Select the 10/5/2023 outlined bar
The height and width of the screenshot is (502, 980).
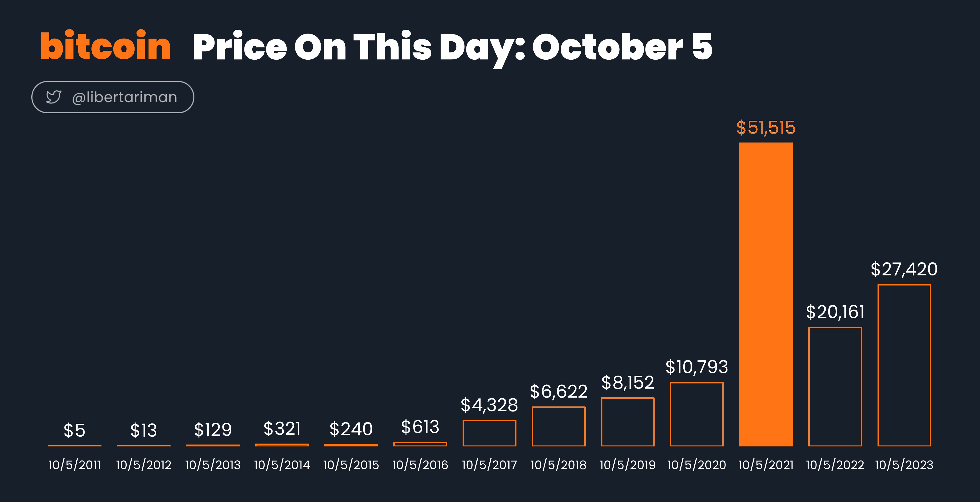(904, 365)
